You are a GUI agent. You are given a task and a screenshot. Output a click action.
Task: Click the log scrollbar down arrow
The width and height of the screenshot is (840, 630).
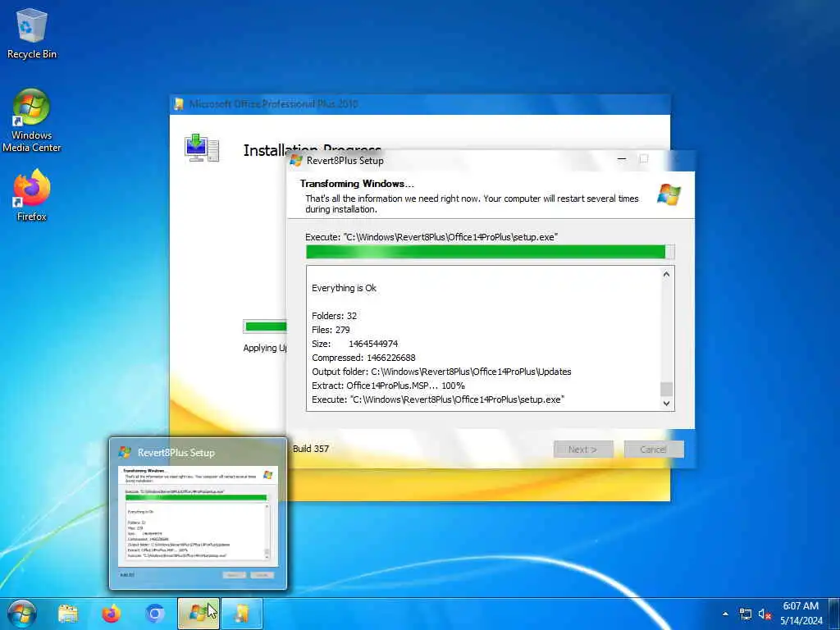pos(666,404)
